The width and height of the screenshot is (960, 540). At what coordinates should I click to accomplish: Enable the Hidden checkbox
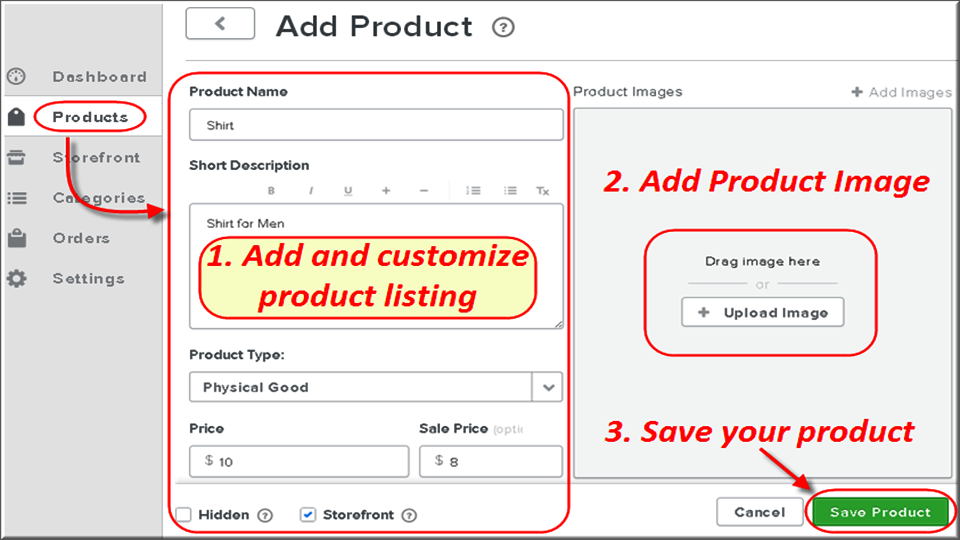click(184, 515)
